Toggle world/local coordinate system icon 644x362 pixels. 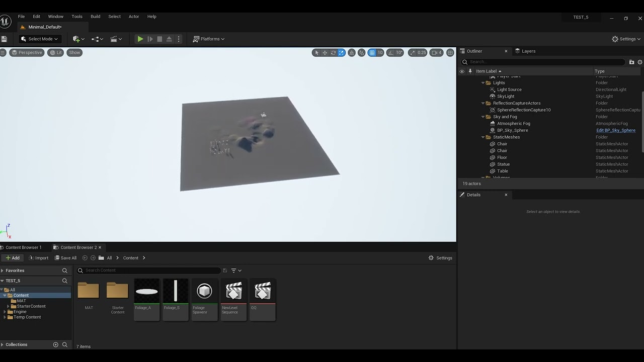(352, 52)
